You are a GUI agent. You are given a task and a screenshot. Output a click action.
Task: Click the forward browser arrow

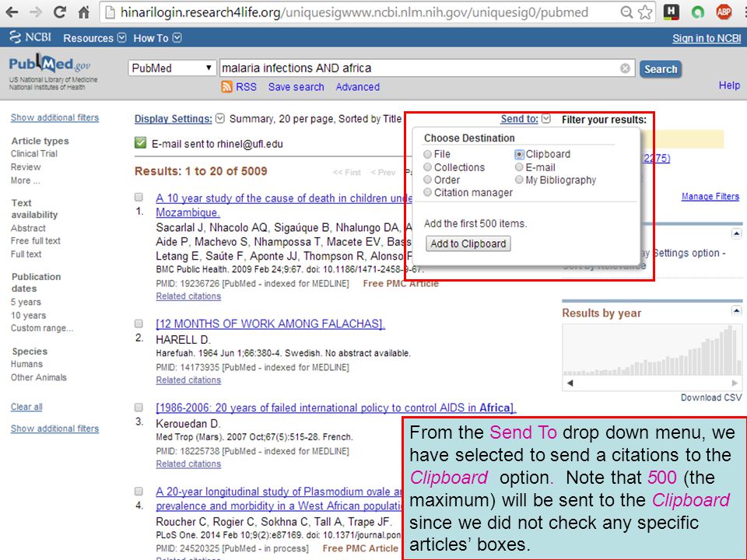coord(36,12)
